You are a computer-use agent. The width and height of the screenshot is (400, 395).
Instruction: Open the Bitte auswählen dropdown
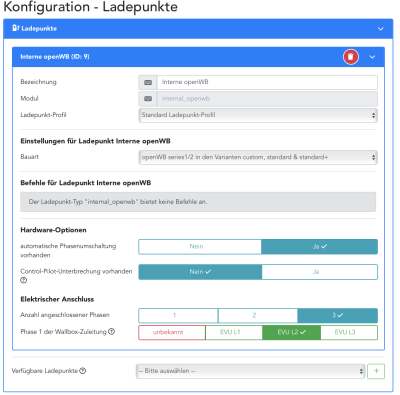[x=250, y=371]
